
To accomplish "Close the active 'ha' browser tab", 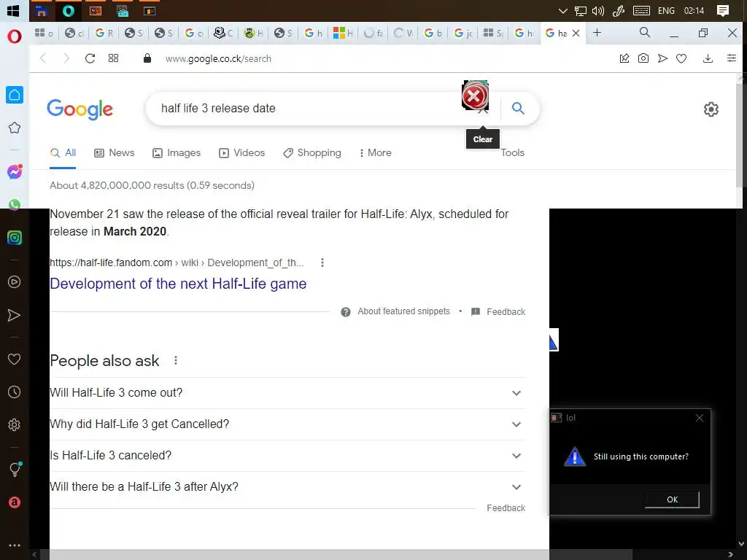I will point(576,33).
